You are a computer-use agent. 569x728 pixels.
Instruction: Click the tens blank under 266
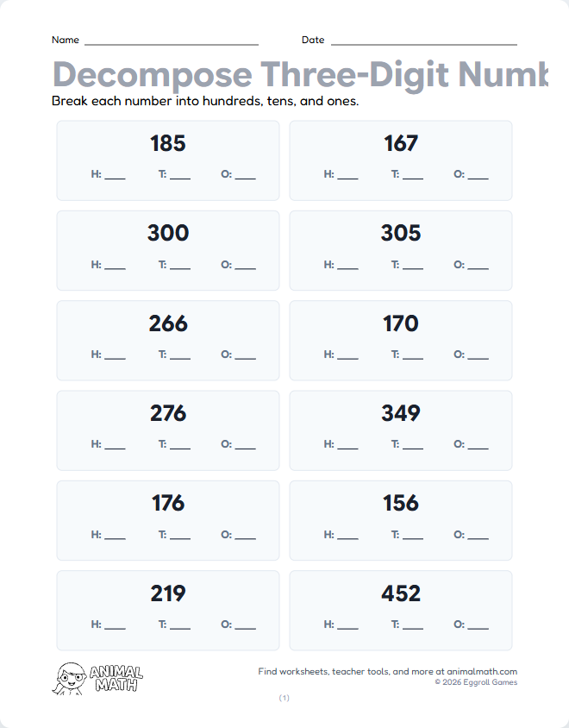click(180, 355)
